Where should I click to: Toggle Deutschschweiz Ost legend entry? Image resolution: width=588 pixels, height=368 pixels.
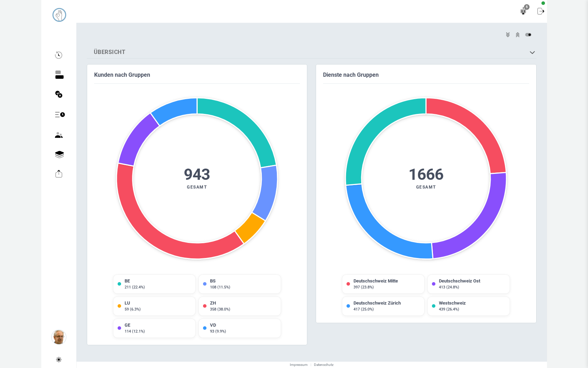pyautogui.click(x=469, y=284)
